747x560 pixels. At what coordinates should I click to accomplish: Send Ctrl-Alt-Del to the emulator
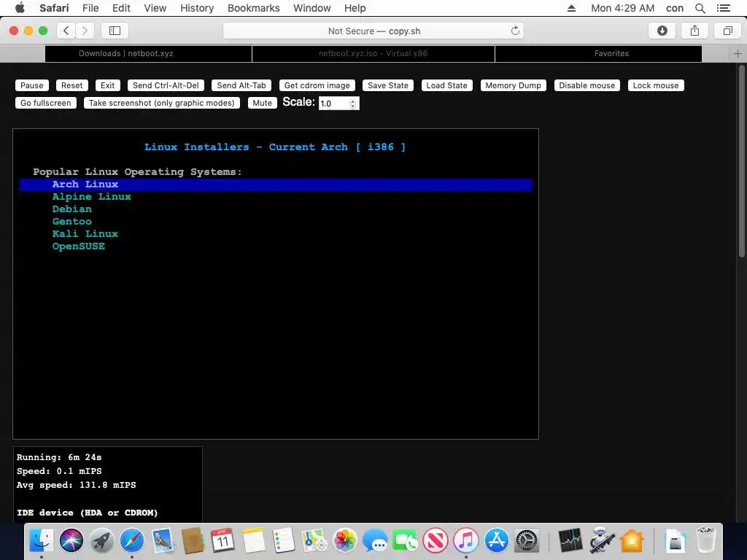(166, 85)
